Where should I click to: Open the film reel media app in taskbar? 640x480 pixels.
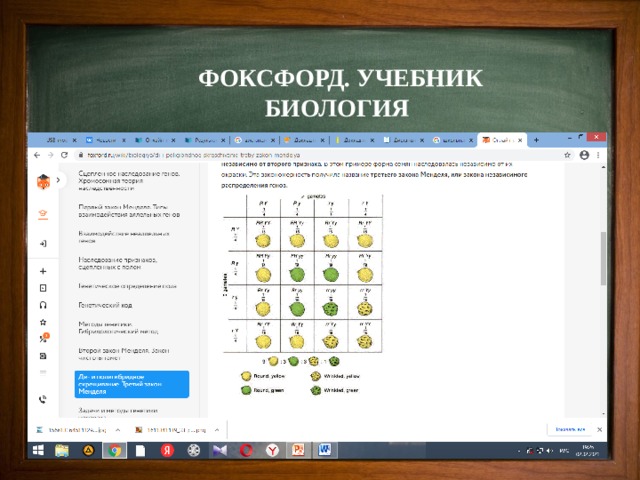(193, 451)
